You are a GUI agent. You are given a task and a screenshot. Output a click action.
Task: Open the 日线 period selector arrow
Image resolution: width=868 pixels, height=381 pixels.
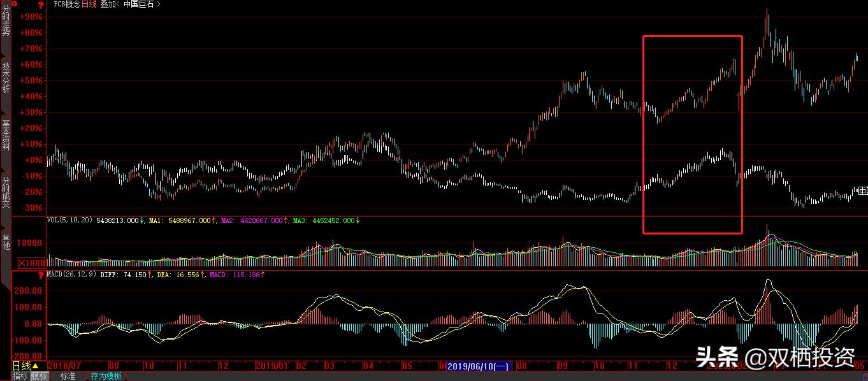coord(35,366)
